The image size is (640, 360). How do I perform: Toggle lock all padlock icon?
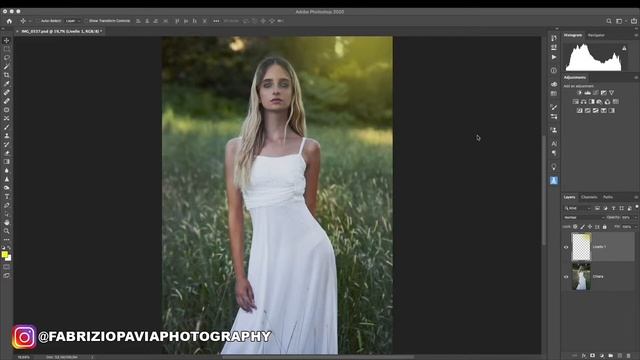(604, 227)
